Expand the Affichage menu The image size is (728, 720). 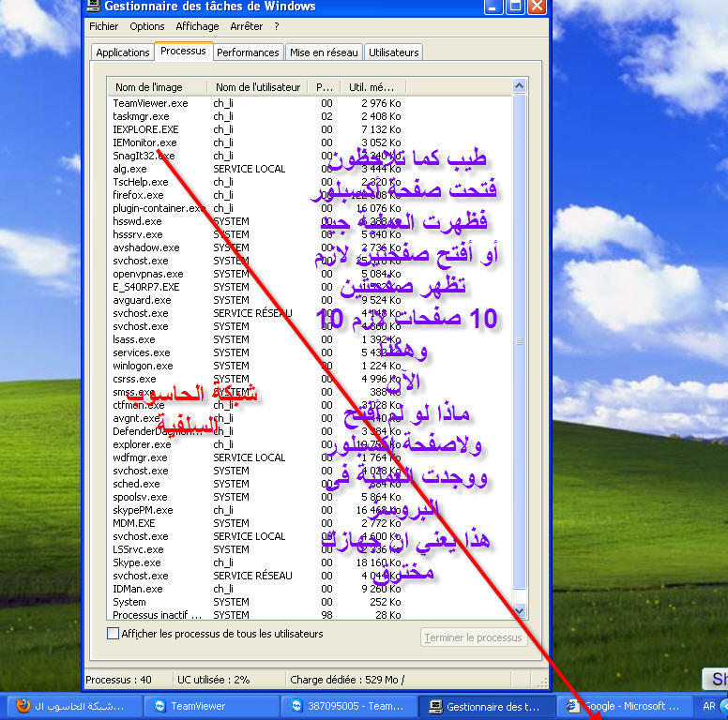(x=197, y=26)
